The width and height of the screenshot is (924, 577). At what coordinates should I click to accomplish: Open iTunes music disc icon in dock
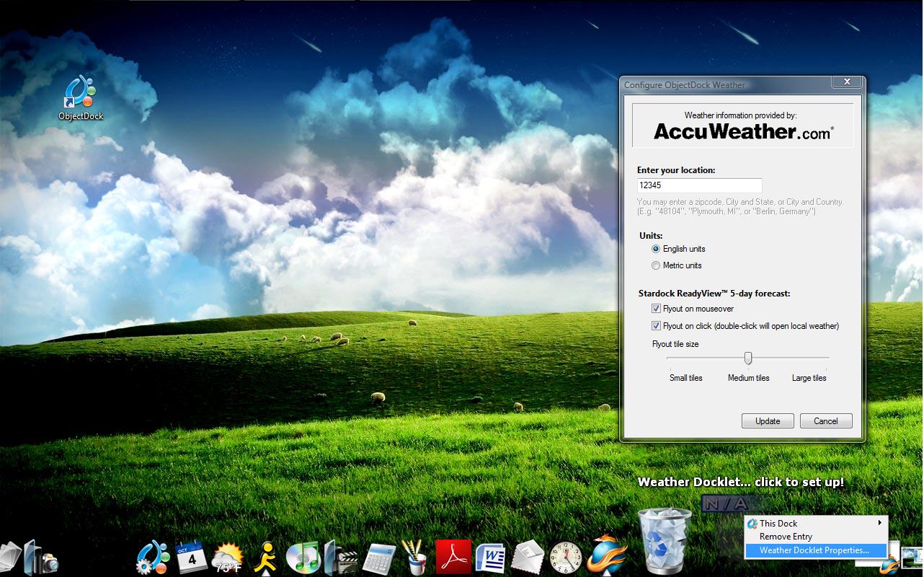tap(303, 558)
